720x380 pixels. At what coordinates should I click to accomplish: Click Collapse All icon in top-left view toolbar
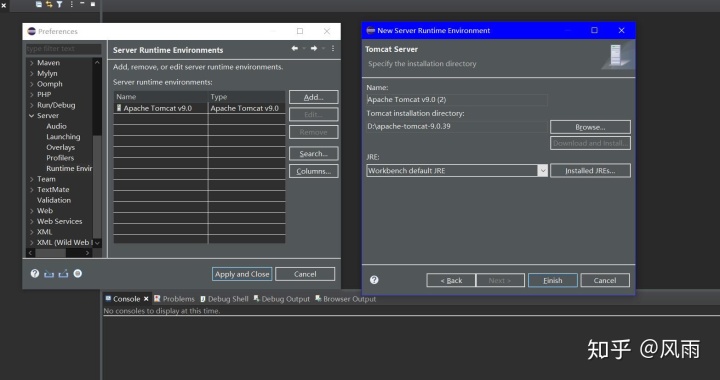pyautogui.click(x=39, y=4)
